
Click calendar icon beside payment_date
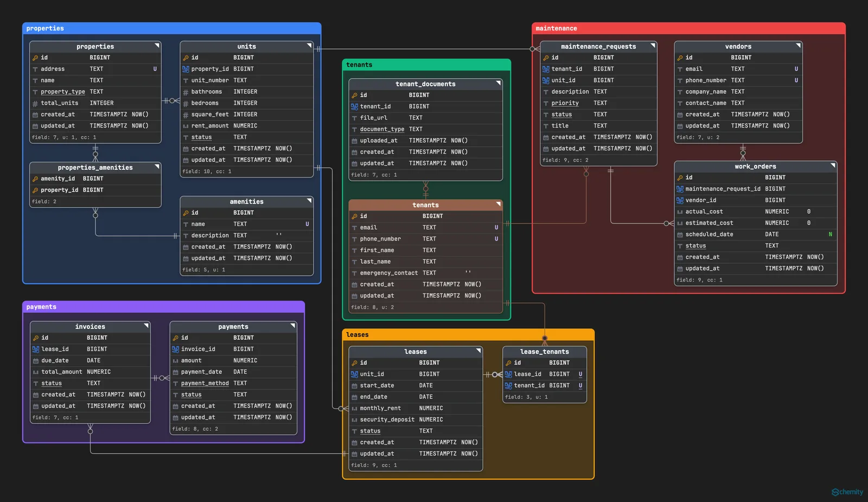(175, 372)
